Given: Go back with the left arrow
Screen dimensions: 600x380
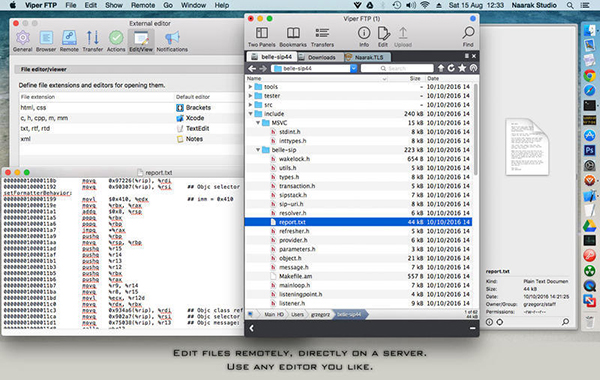Looking at the screenshot, I should 252,68.
